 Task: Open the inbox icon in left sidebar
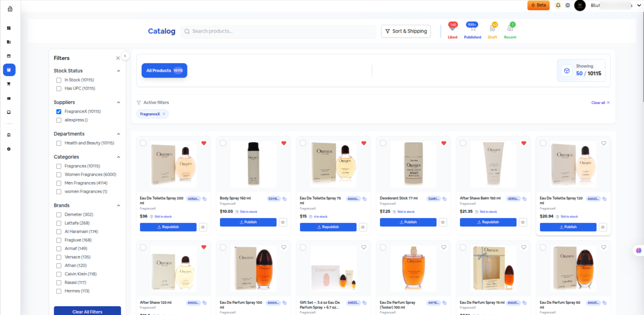[9, 112]
